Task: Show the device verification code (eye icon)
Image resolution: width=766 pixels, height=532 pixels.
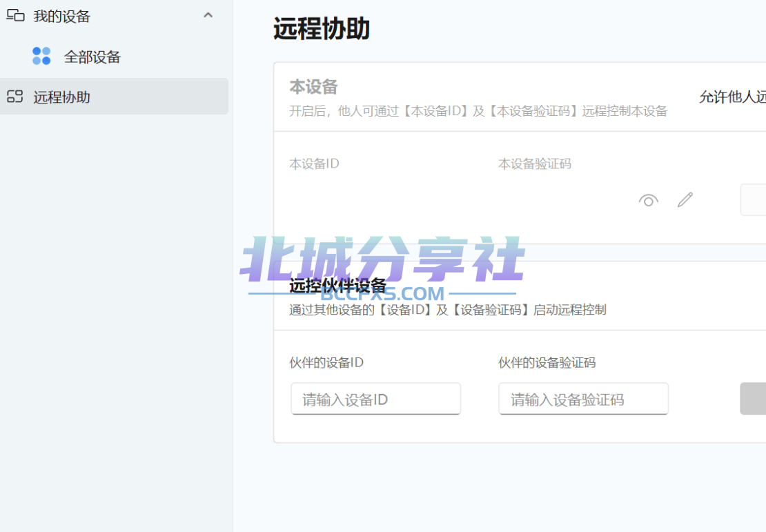Action: [648, 200]
